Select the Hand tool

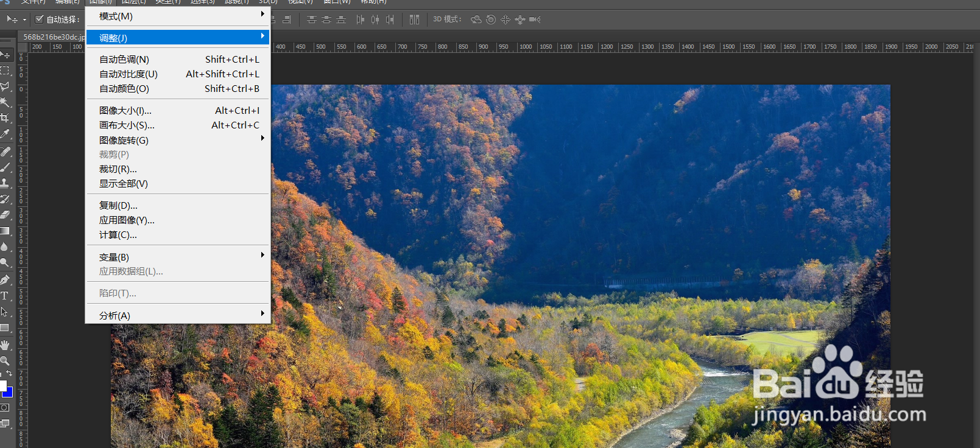coord(5,345)
